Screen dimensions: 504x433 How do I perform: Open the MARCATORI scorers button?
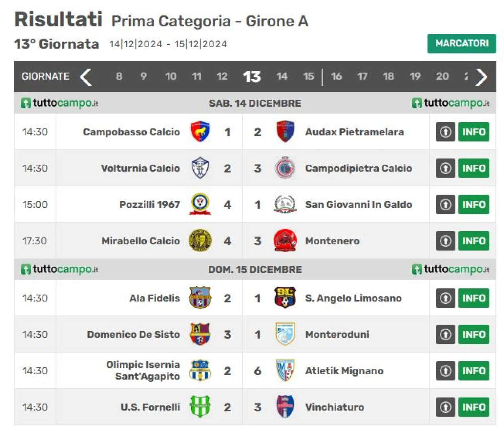[x=462, y=43]
